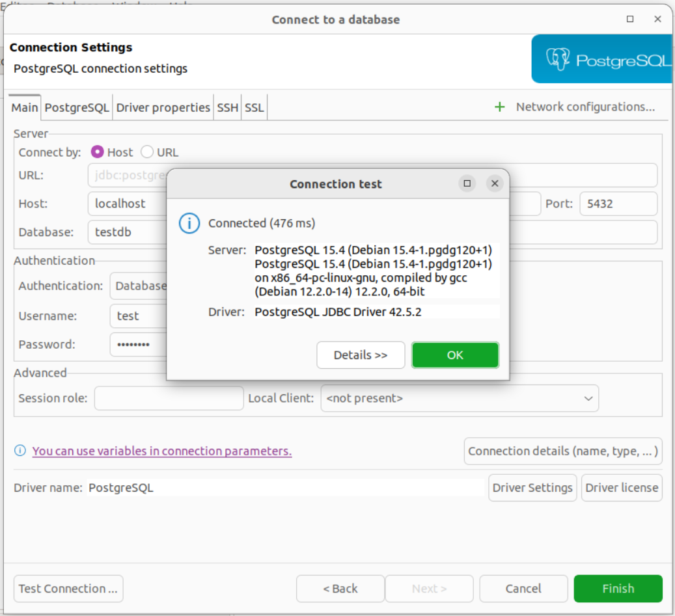675x616 pixels.
Task: Open the SSL settings tab
Action: [254, 107]
